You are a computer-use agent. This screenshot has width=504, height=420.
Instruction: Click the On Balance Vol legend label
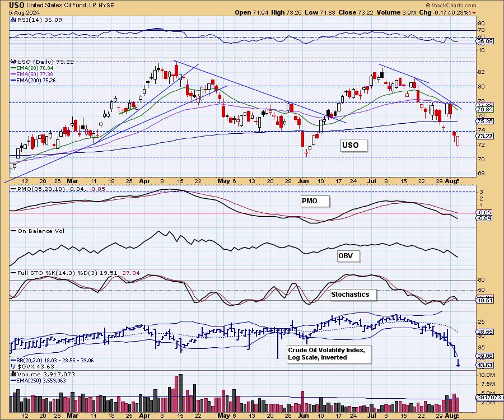tap(41, 231)
